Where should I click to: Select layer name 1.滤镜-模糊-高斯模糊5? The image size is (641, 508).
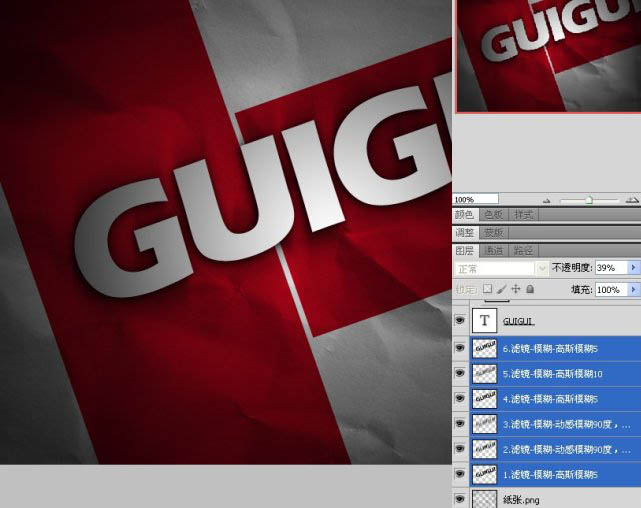(550, 475)
